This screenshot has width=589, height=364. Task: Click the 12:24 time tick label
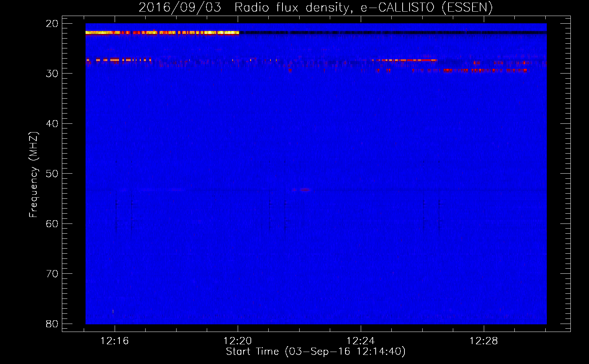point(360,341)
